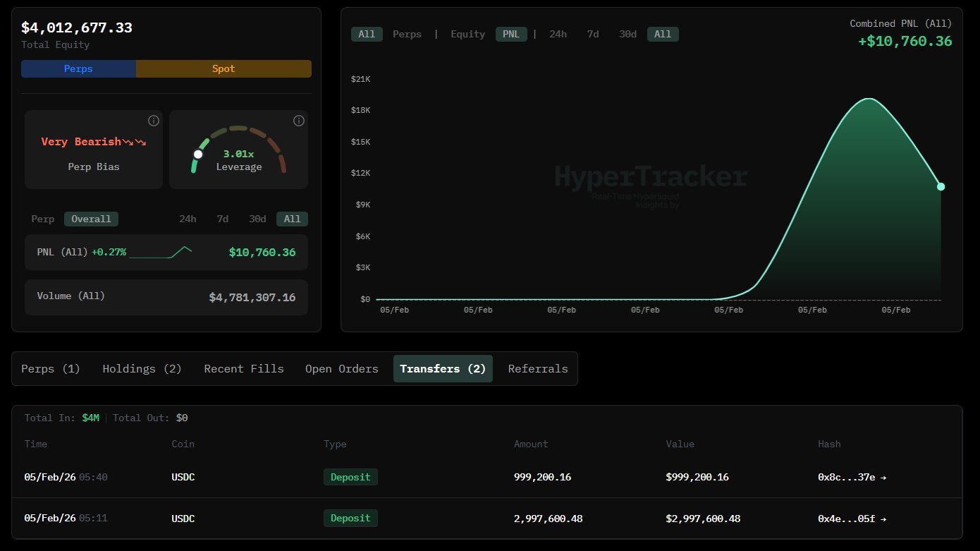Select 30d range above the chart
The width and height of the screenshot is (980, 551).
(x=627, y=34)
